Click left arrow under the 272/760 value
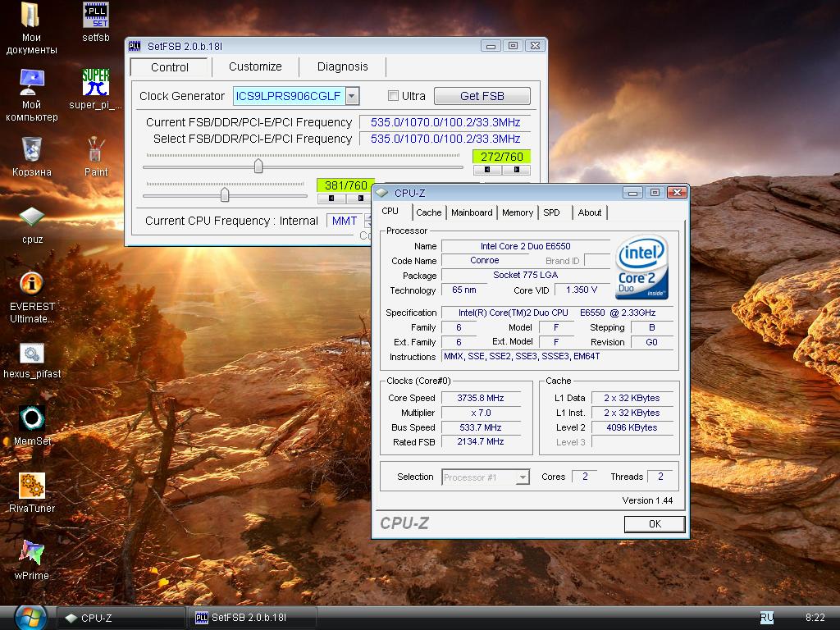 (x=487, y=170)
